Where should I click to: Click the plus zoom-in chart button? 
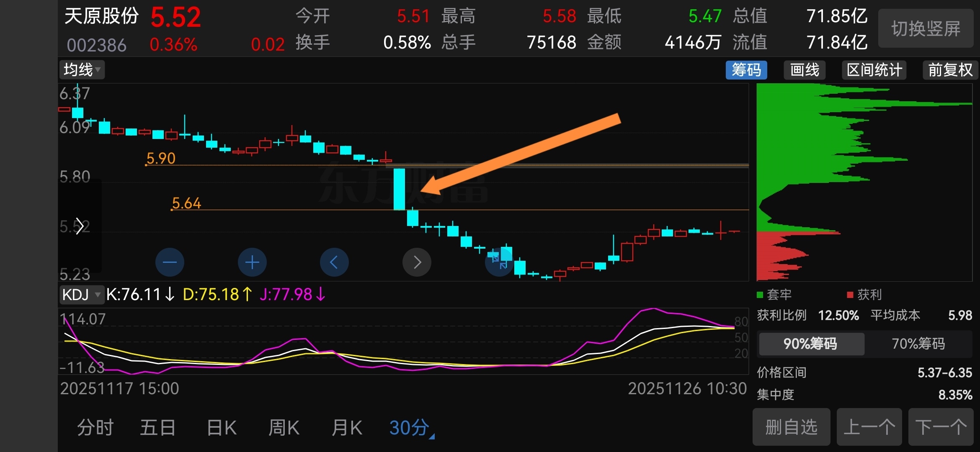pos(252,262)
